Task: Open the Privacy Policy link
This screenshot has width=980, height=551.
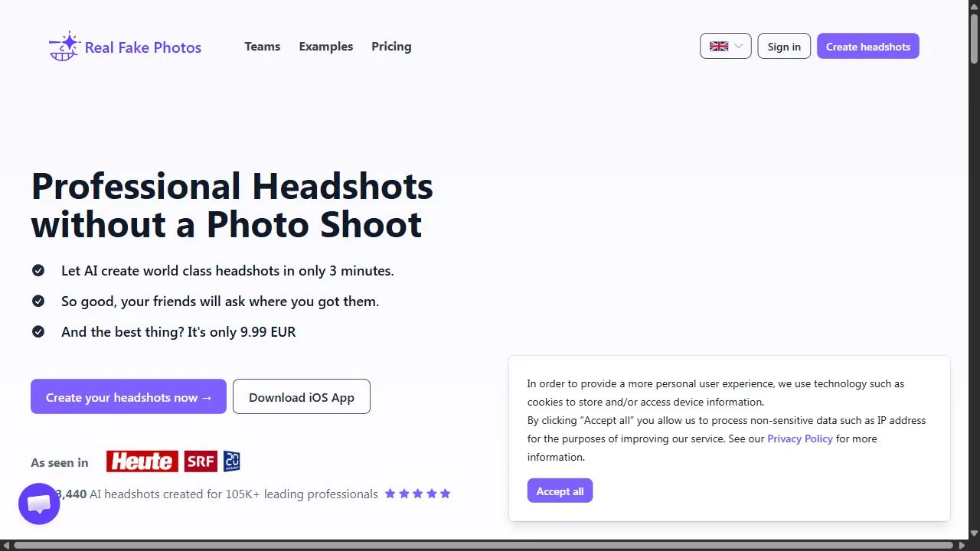Action: 800,439
